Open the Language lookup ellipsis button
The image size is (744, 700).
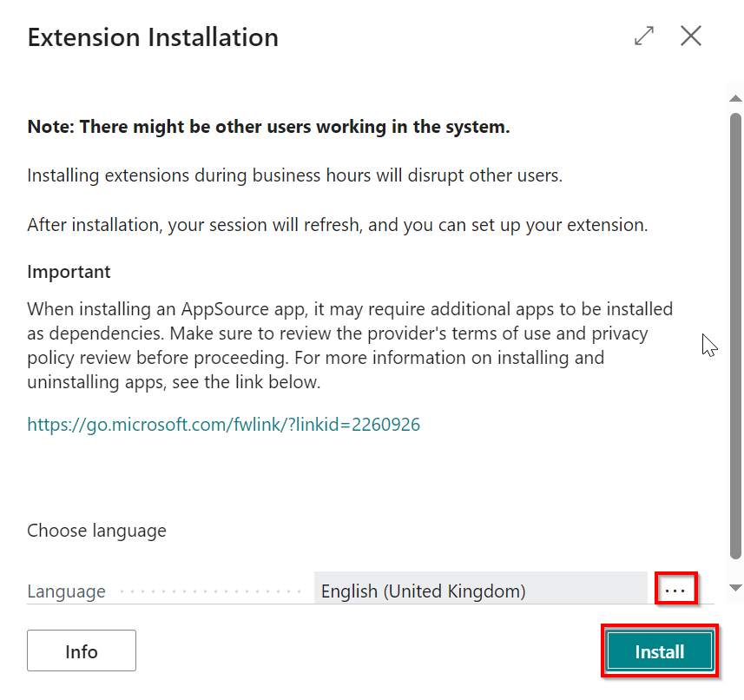click(675, 591)
